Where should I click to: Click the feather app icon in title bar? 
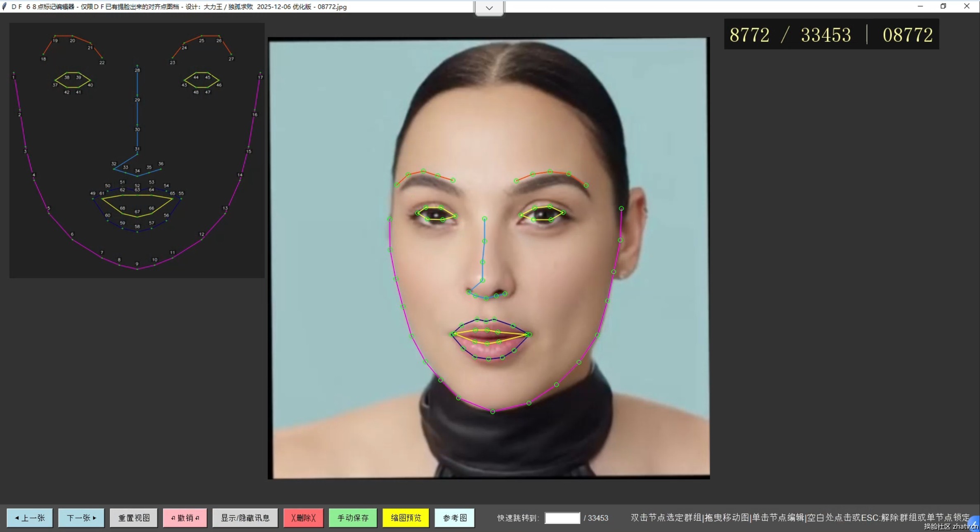click(x=5, y=7)
